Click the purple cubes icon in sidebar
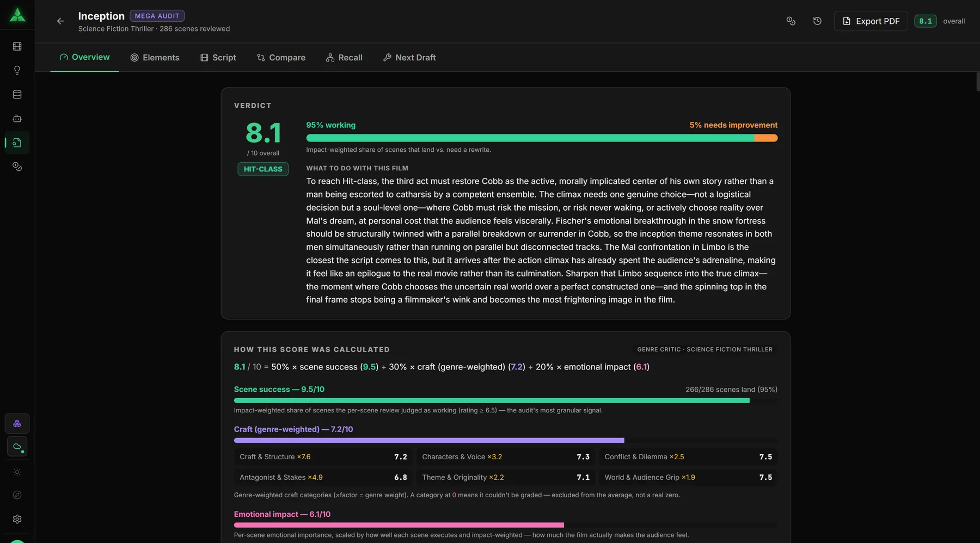This screenshot has width=980, height=543. 17,423
